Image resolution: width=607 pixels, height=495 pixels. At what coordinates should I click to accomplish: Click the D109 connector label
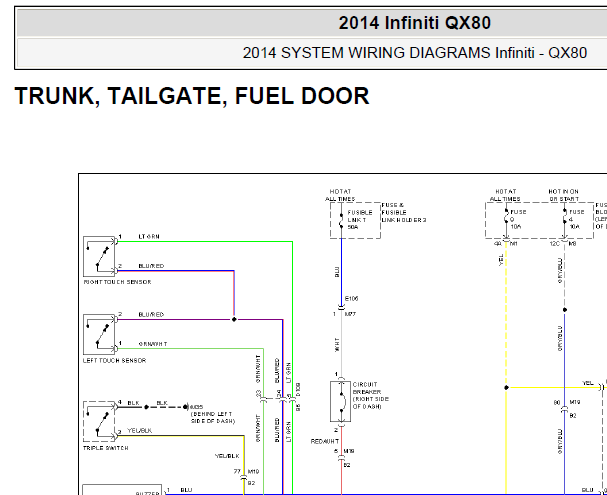pos(298,390)
